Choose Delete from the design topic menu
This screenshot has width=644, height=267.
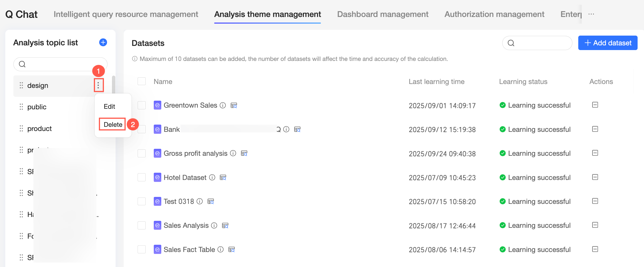coord(113,124)
